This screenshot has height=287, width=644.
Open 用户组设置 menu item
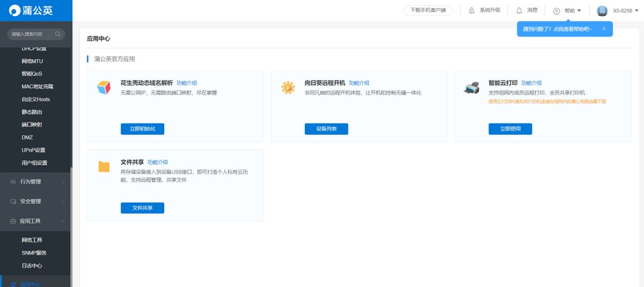[34, 163]
